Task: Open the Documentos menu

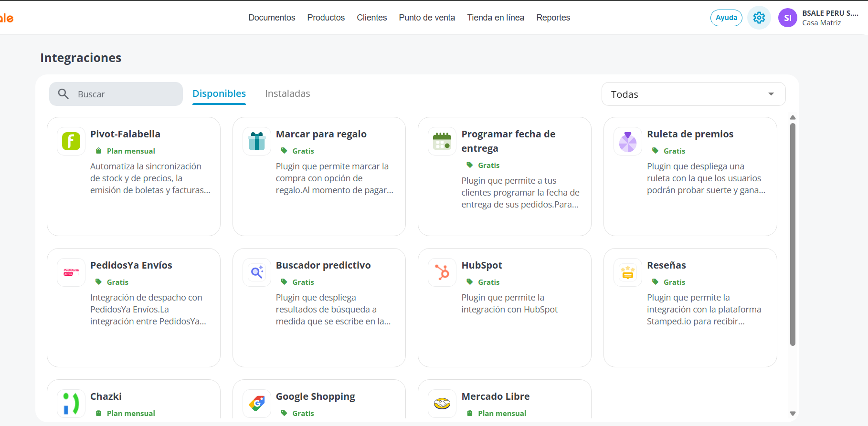Action: point(272,18)
